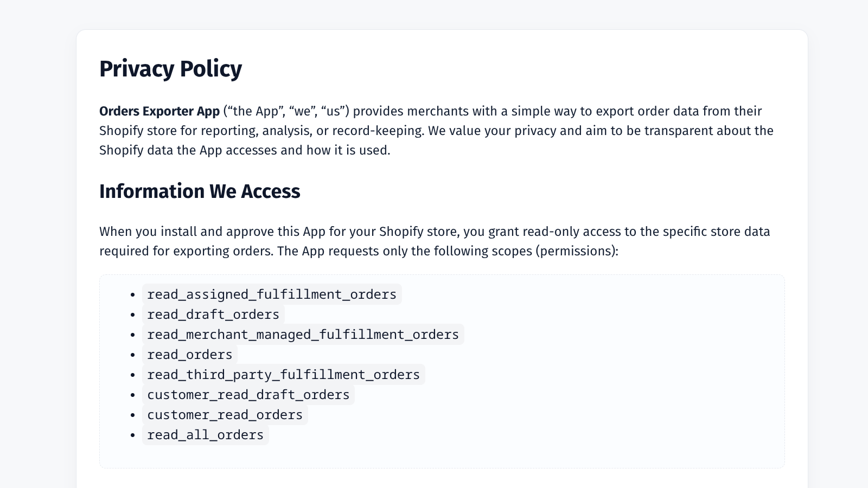
Task: Click the customer_read_draft_orders scope tag
Action: pyautogui.click(x=248, y=395)
